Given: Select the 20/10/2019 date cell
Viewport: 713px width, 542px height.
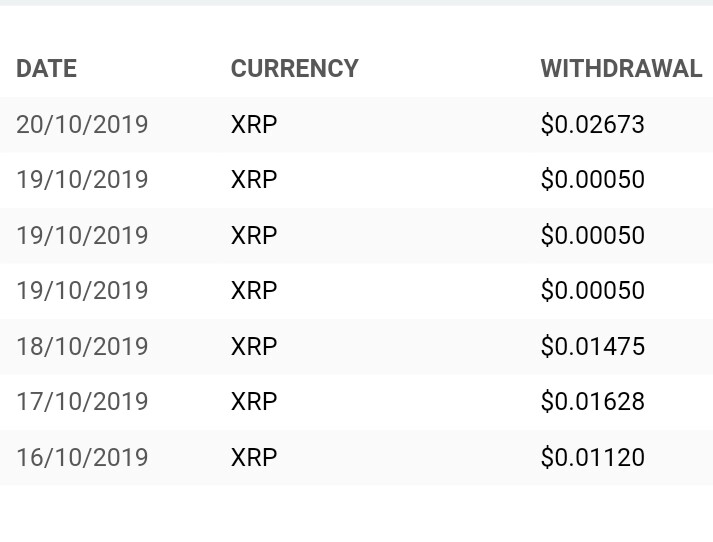Looking at the screenshot, I should [x=82, y=125].
